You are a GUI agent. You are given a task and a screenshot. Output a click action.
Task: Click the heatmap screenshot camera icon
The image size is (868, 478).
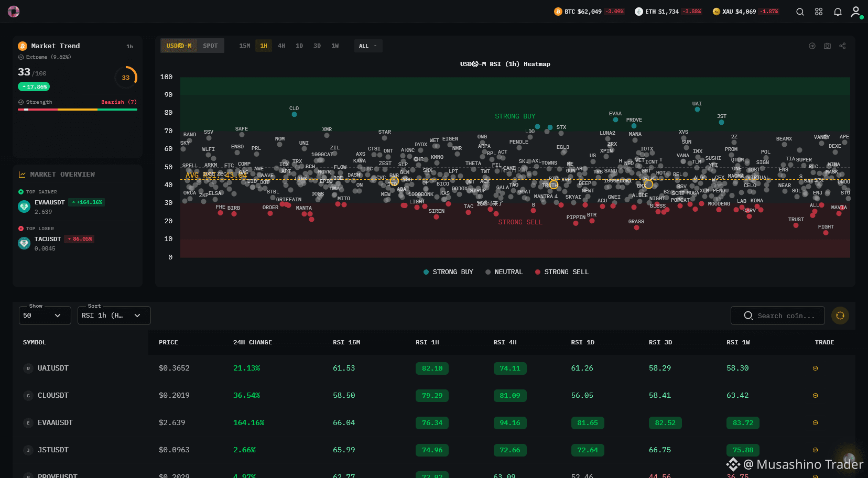coord(827,46)
